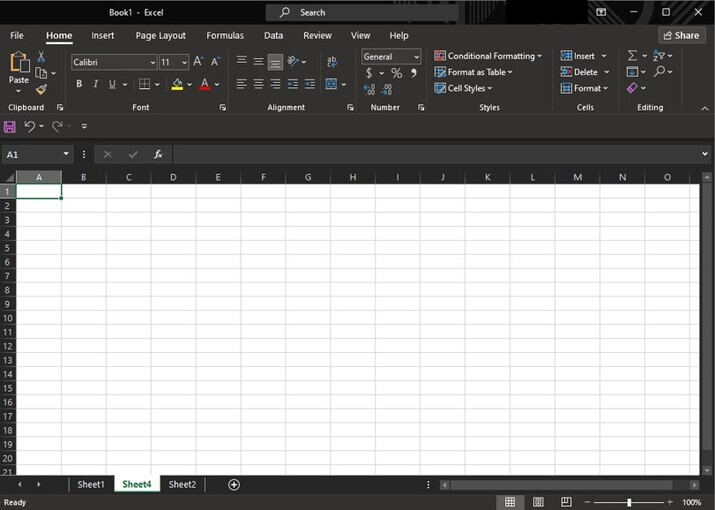The width and height of the screenshot is (715, 510).
Task: Center text horizontally in the cell
Action: (x=258, y=84)
